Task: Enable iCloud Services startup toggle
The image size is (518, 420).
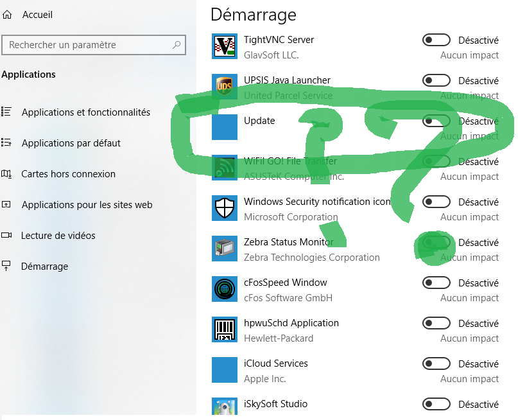Action: click(x=436, y=363)
